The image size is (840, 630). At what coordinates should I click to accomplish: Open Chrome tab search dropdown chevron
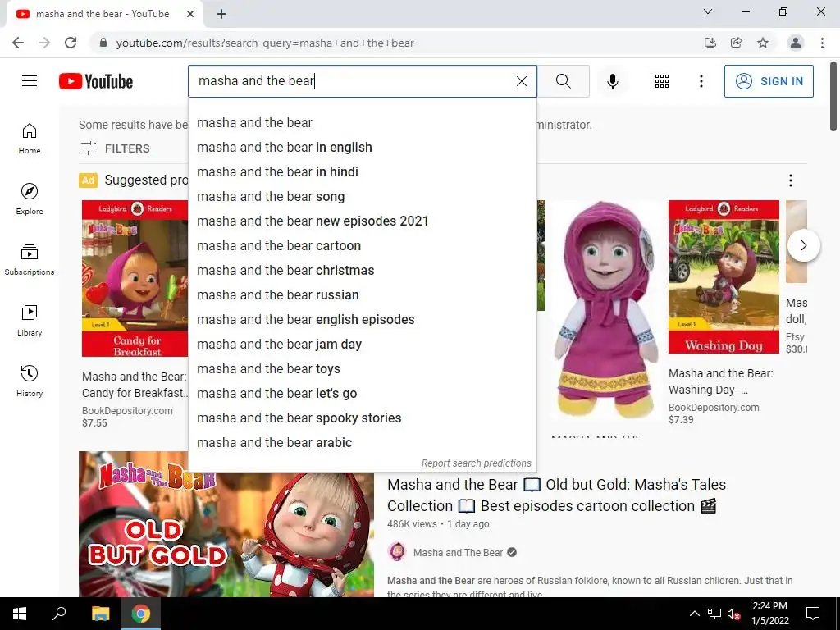coord(708,11)
